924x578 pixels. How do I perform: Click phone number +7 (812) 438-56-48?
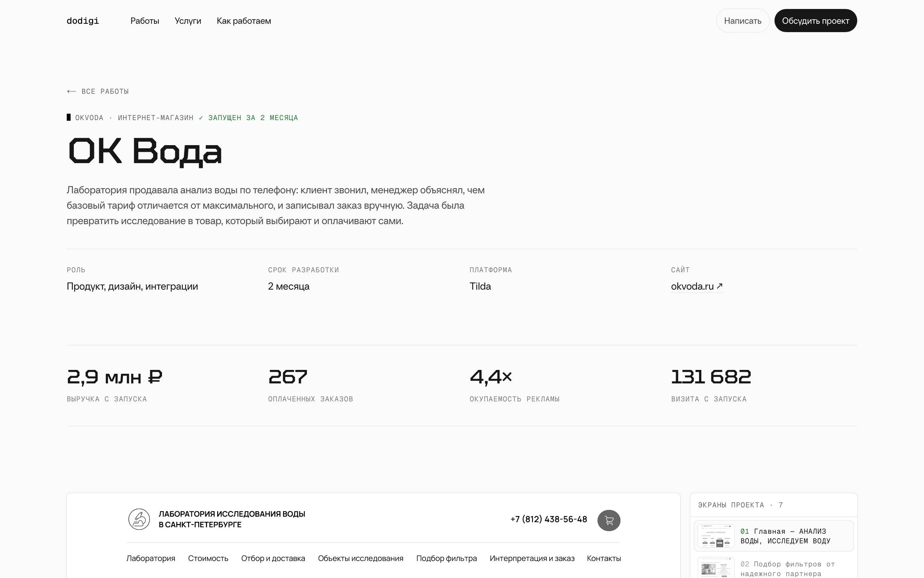549,519
